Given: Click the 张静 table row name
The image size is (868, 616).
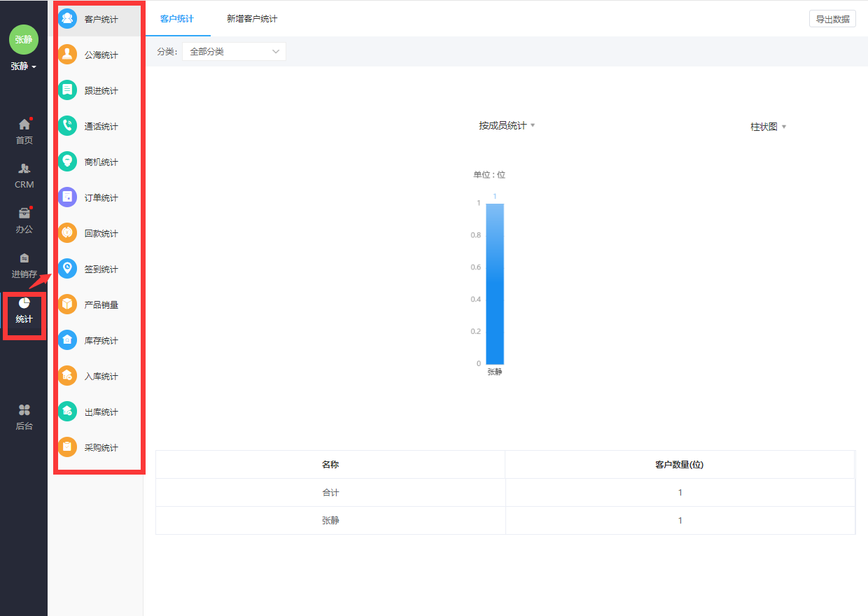Looking at the screenshot, I should [x=330, y=521].
